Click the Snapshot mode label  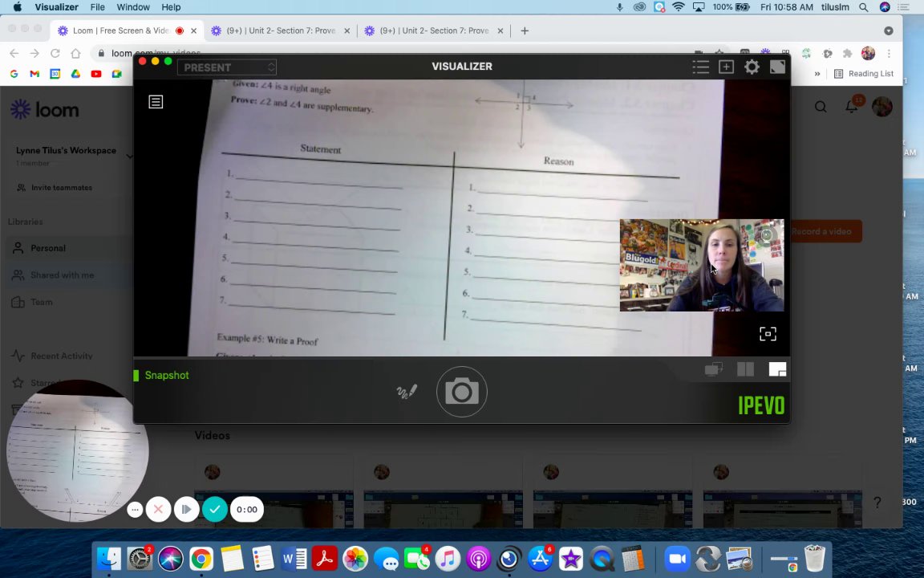click(x=167, y=375)
